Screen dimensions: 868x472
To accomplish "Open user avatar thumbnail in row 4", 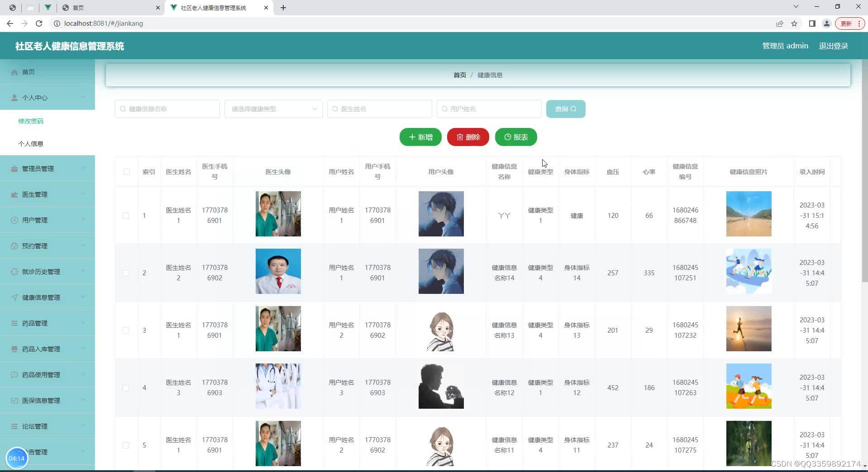I will pos(441,386).
